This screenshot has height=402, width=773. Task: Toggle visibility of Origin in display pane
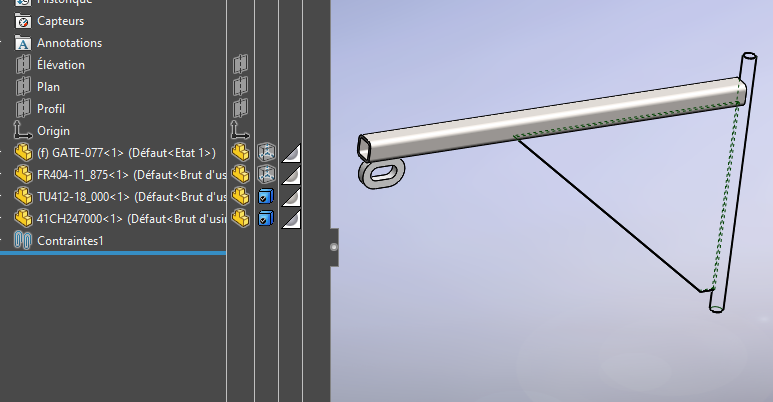pos(240,130)
